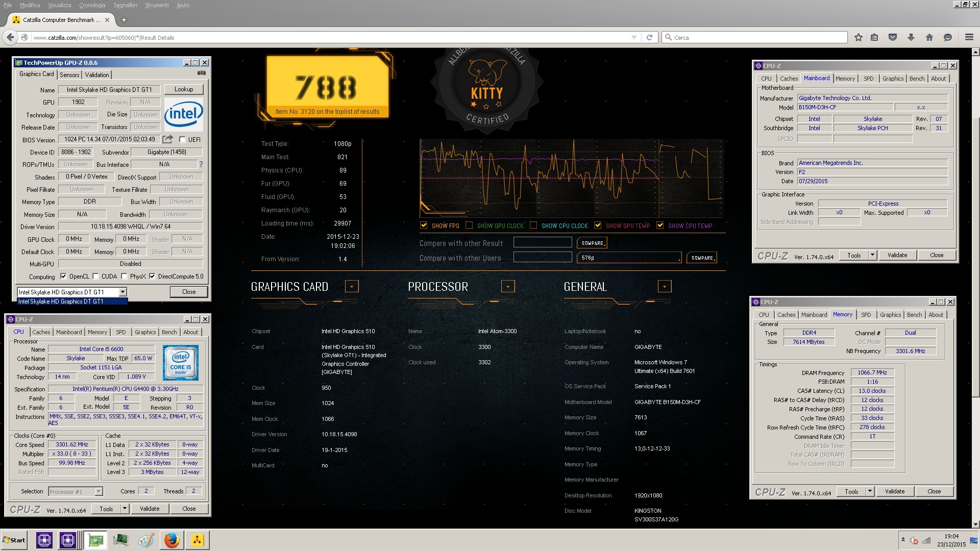
Task: Open Tools dropdown arrow in CPU-Z Mainboard window
Action: (x=872, y=255)
